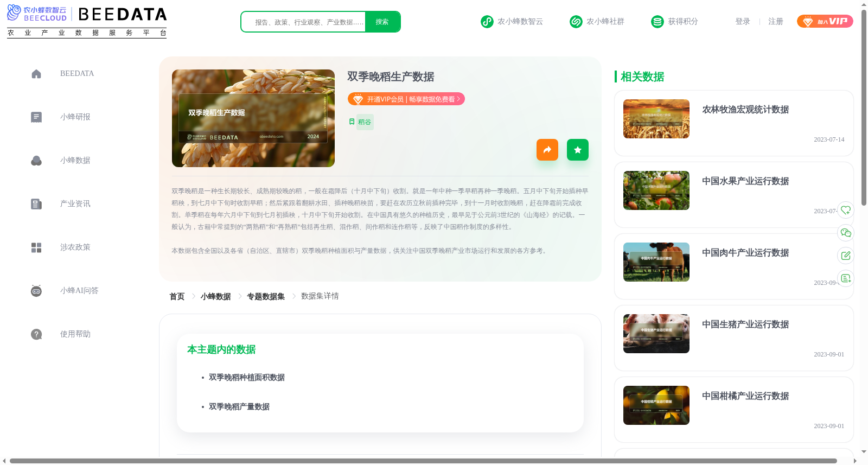Open 小蜂数据 in the sidebar
868x465 pixels.
pyautogui.click(x=75, y=161)
